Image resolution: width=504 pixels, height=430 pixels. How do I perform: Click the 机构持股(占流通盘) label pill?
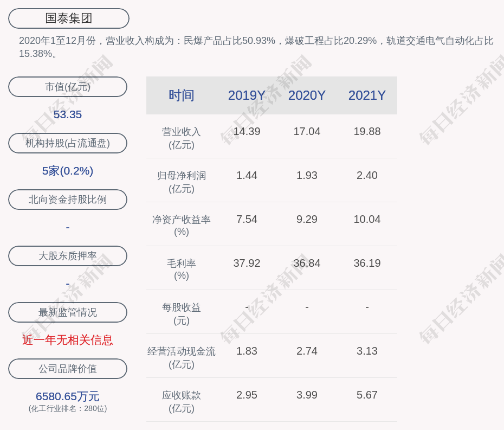68,143
